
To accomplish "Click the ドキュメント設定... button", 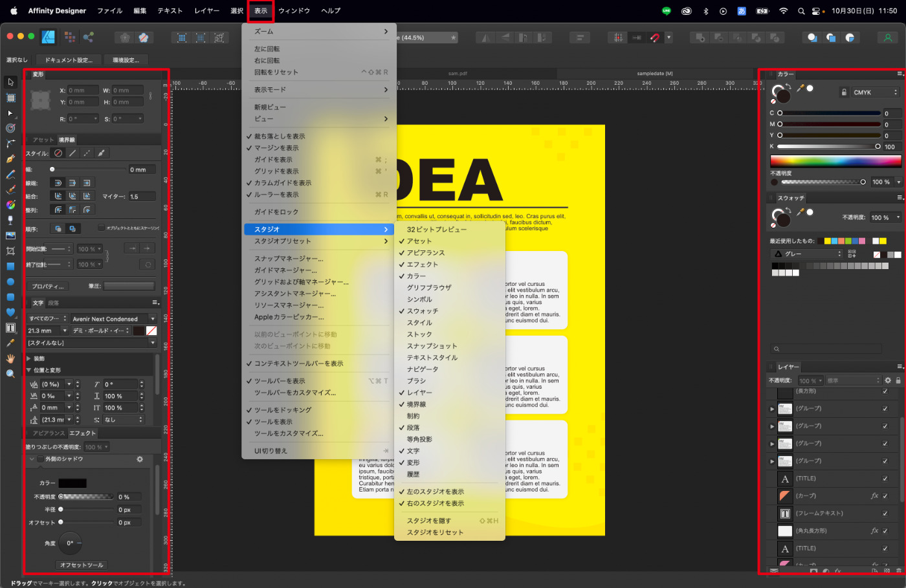I will [x=69, y=60].
